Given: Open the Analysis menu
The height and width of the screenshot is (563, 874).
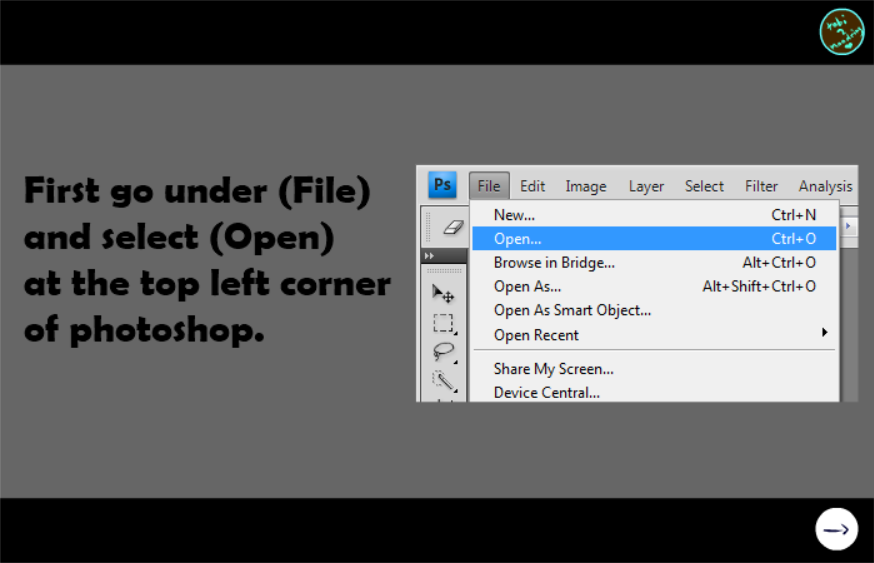Looking at the screenshot, I should click(x=826, y=186).
